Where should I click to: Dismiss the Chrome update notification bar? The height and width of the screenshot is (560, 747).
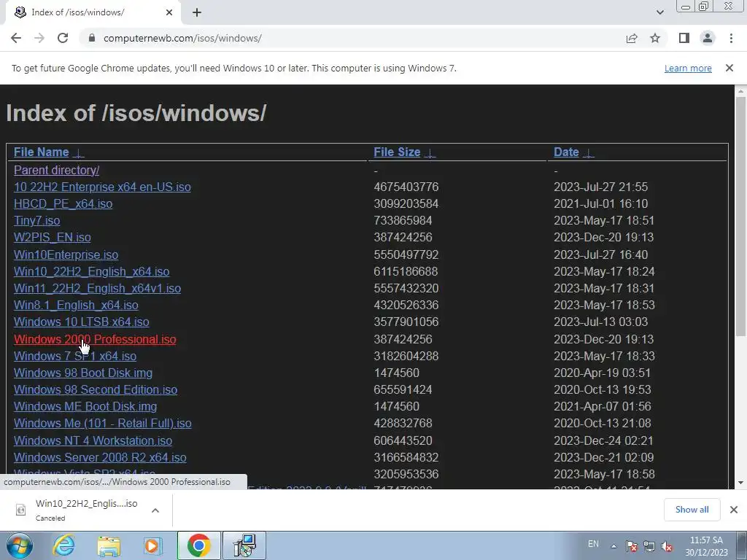729,68
